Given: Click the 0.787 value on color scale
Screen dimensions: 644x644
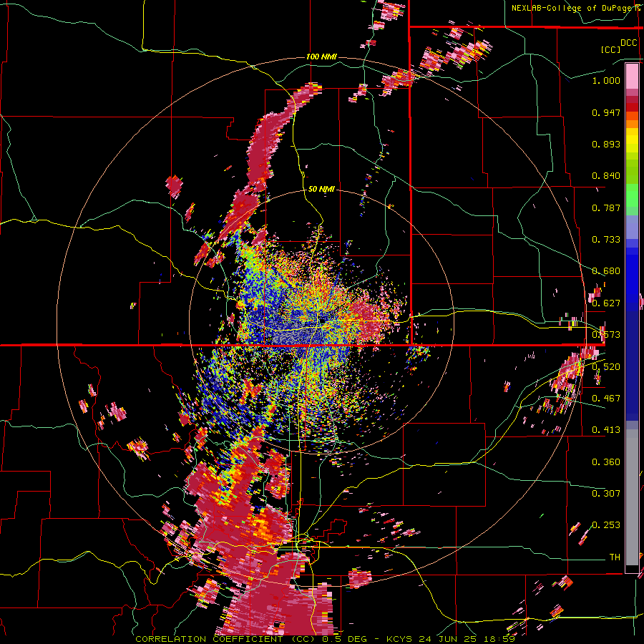Looking at the screenshot, I should point(606,208).
